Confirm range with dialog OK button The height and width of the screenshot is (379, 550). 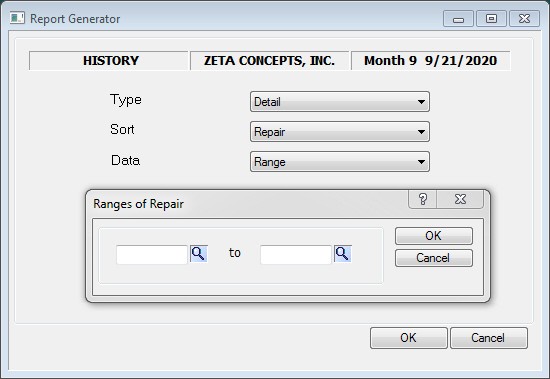click(434, 236)
